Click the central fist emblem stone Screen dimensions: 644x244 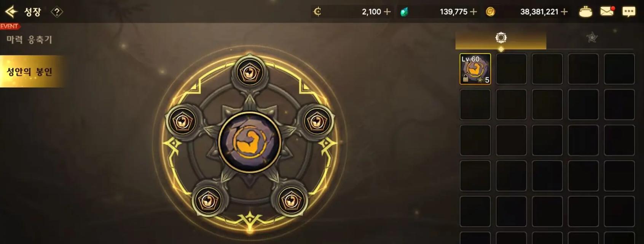(250, 142)
